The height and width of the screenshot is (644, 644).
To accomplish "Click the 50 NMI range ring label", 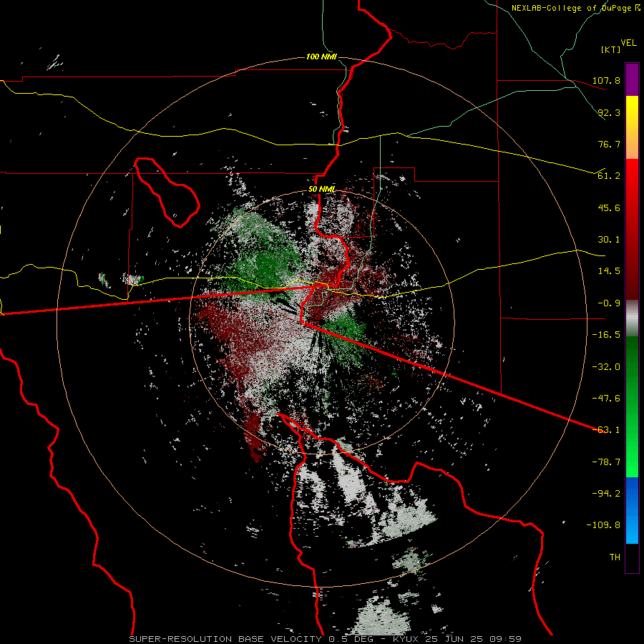I will coord(321,190).
